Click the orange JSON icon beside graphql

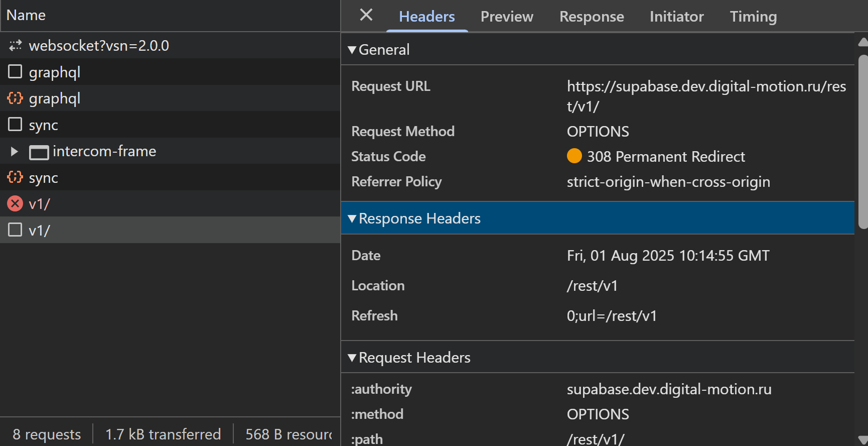tap(15, 98)
